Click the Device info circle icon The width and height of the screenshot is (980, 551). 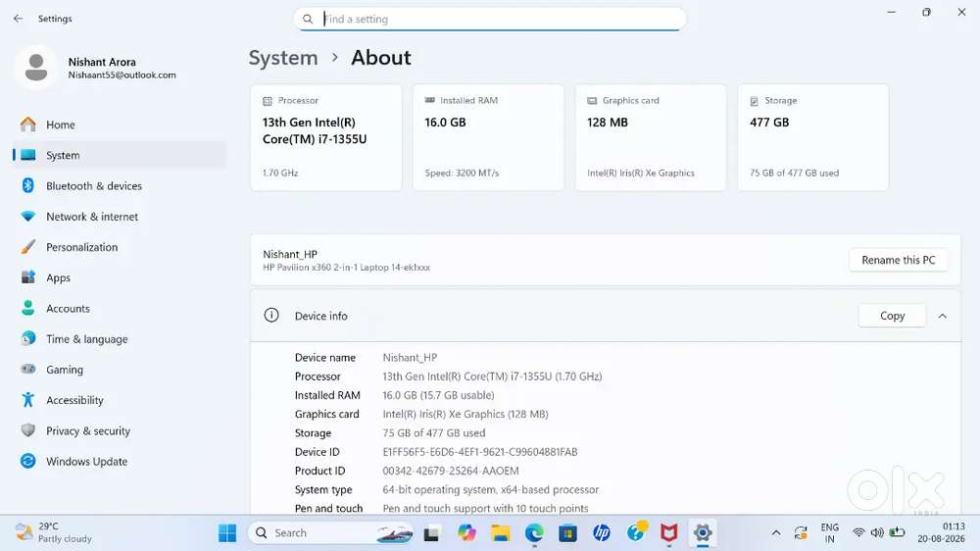271,316
